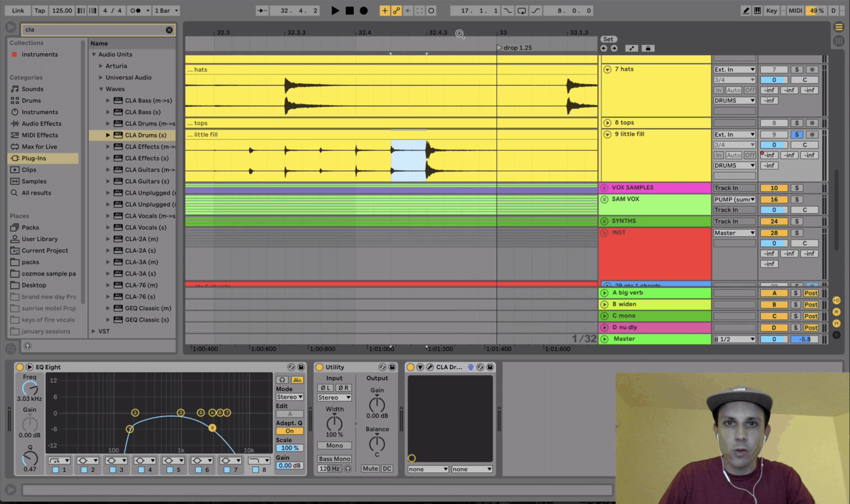Viewport: 850px width, 504px height.
Task: Open the Current Project place
Action: [45, 251]
